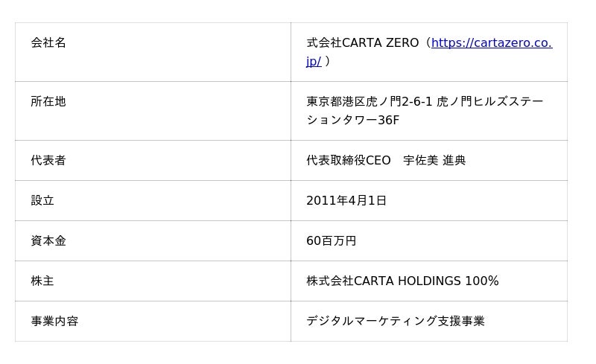596x364 pixels.
Task: Select the date 2011年4月1日
Action: click(346, 201)
